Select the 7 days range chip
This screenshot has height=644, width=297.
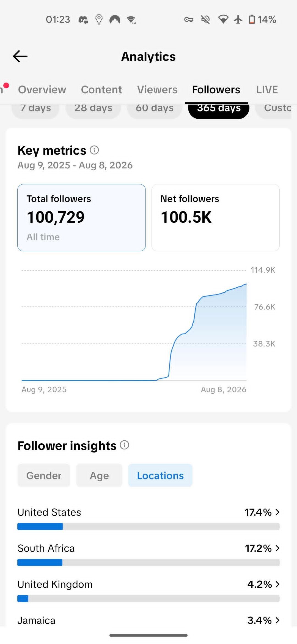pos(35,109)
